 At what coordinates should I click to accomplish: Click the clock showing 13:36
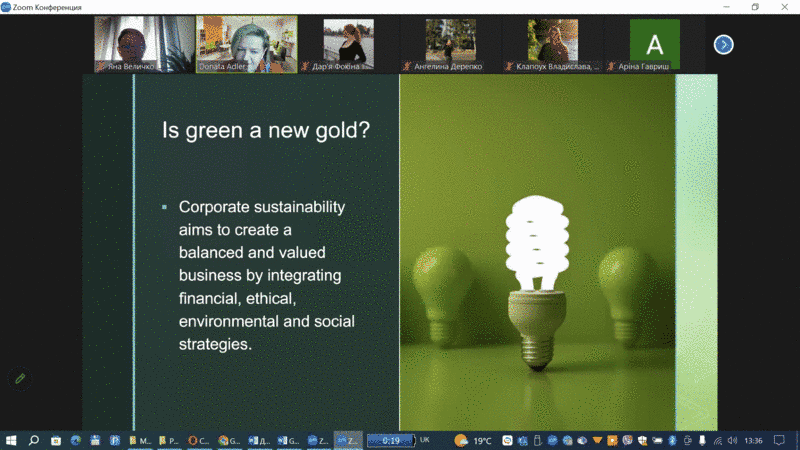(x=753, y=440)
